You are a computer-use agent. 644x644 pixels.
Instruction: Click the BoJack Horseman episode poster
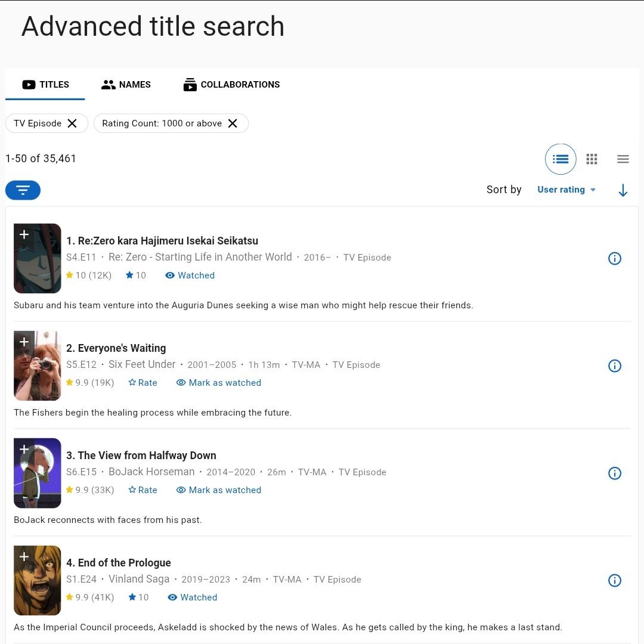[38, 473]
